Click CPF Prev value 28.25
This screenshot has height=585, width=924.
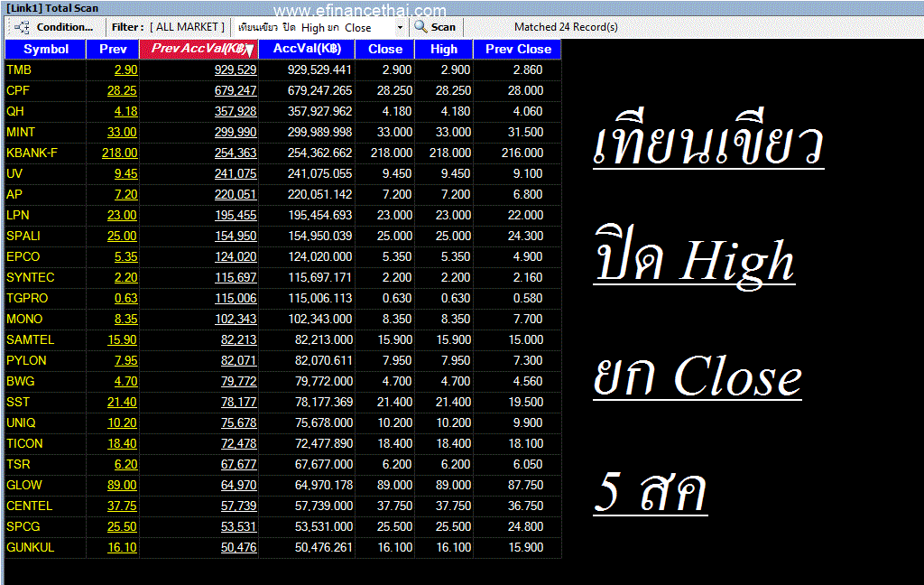pos(122,90)
